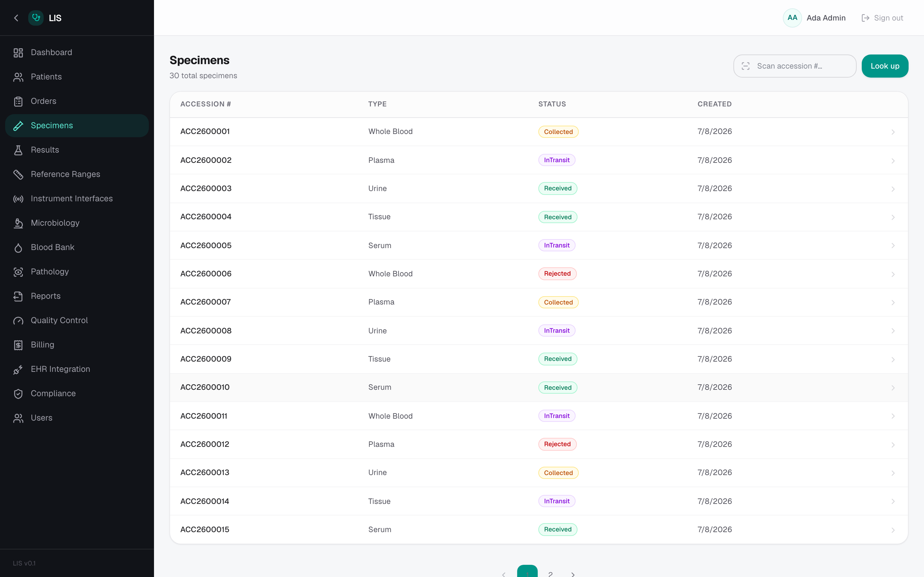Sign out of the application
The width and height of the screenshot is (924, 577).
(882, 18)
